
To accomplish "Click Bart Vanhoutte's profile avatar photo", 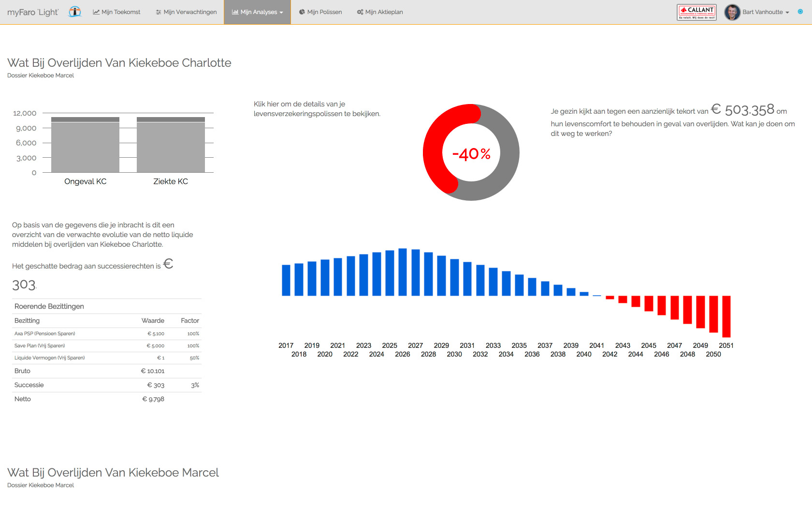I will click(x=732, y=12).
